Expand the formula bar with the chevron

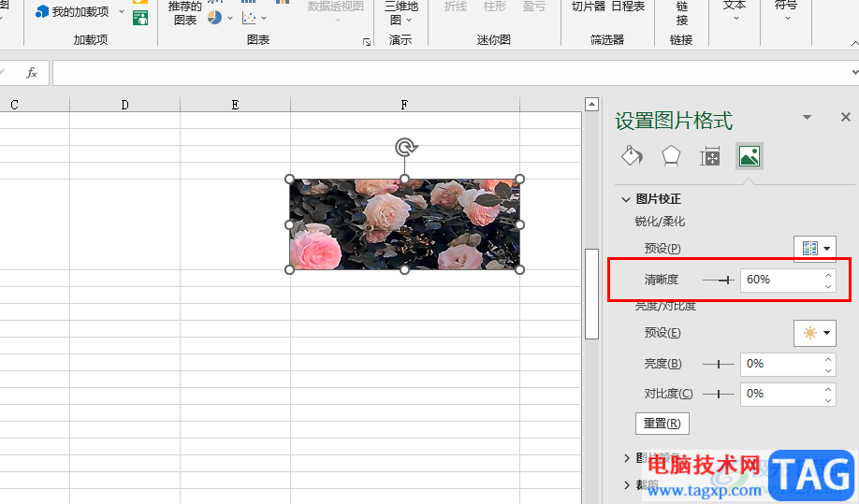(x=854, y=72)
